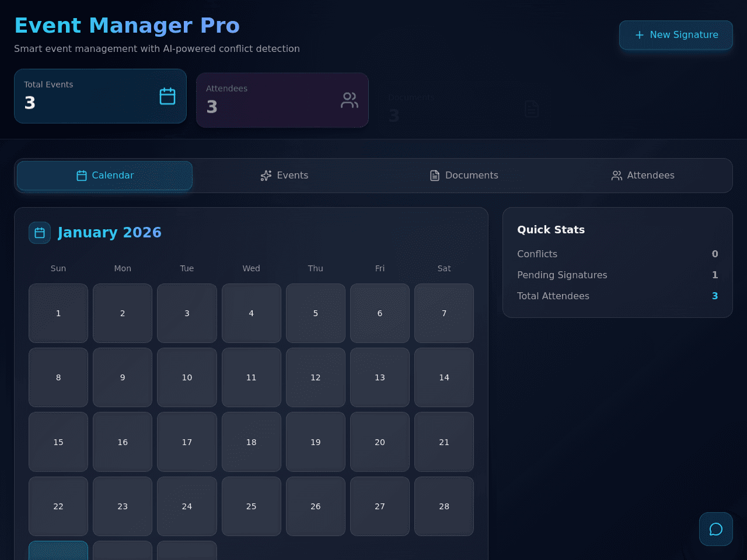This screenshot has height=560, width=747.
Task: Click the sparkle icon on Events tab
Action: pos(266,176)
